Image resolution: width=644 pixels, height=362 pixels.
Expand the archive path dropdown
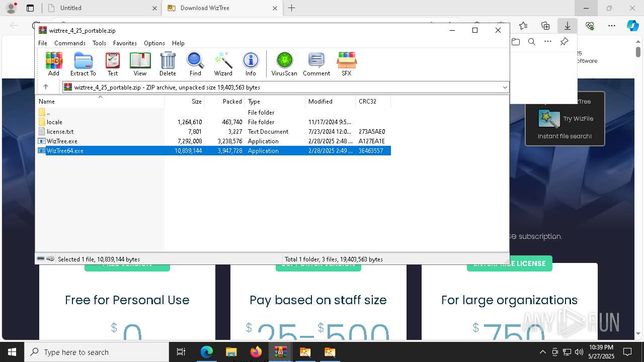point(505,87)
